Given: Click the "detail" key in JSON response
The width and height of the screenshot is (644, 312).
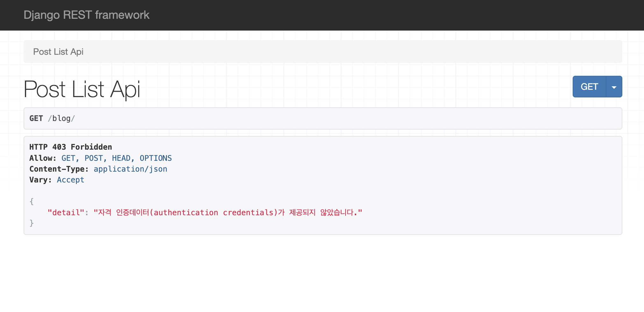Looking at the screenshot, I should 66,213.
